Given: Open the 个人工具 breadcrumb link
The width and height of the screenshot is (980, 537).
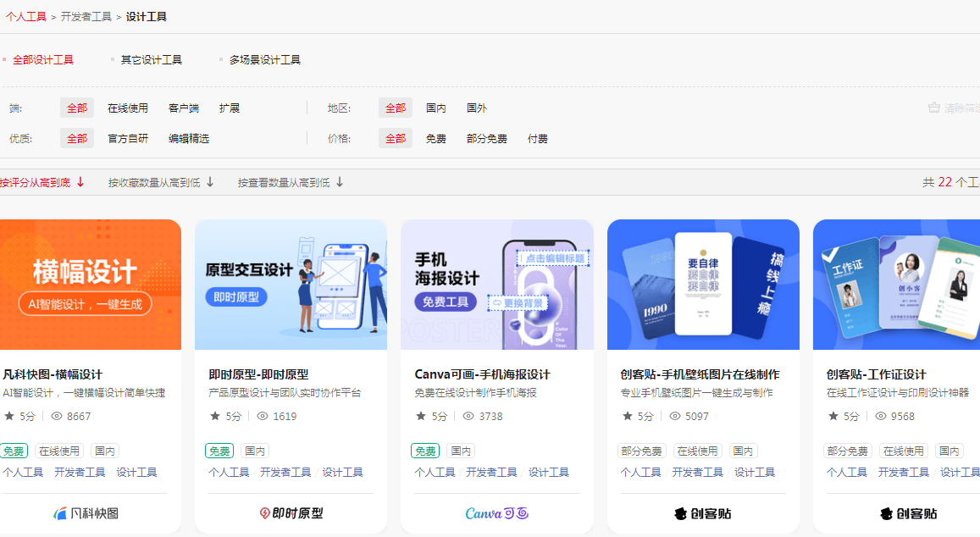Looking at the screenshot, I should point(25,15).
